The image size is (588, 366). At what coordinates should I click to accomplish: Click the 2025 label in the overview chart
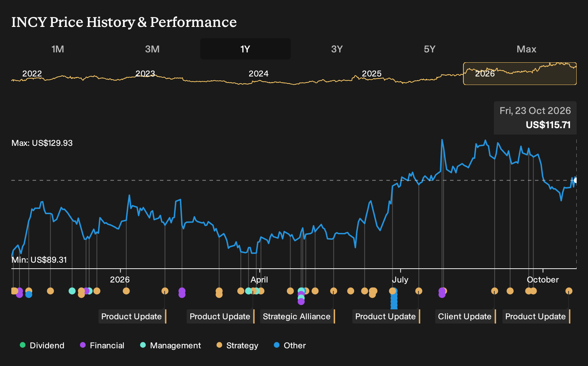[372, 74]
